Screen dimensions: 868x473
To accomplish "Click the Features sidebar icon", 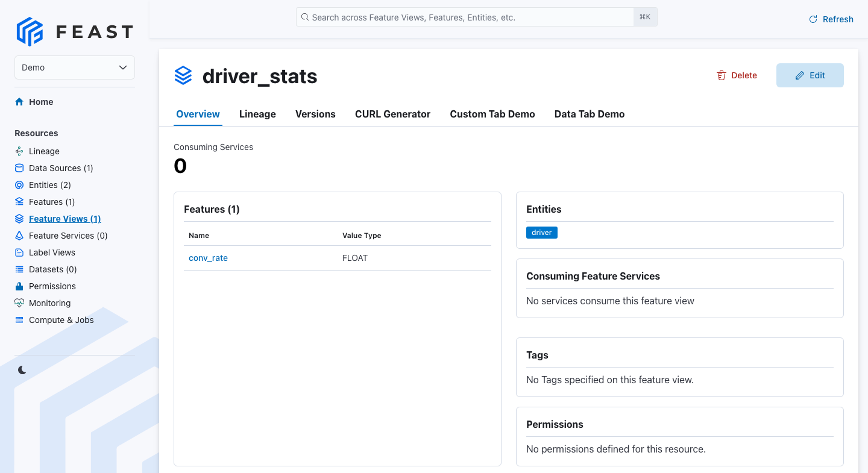I will (19, 202).
